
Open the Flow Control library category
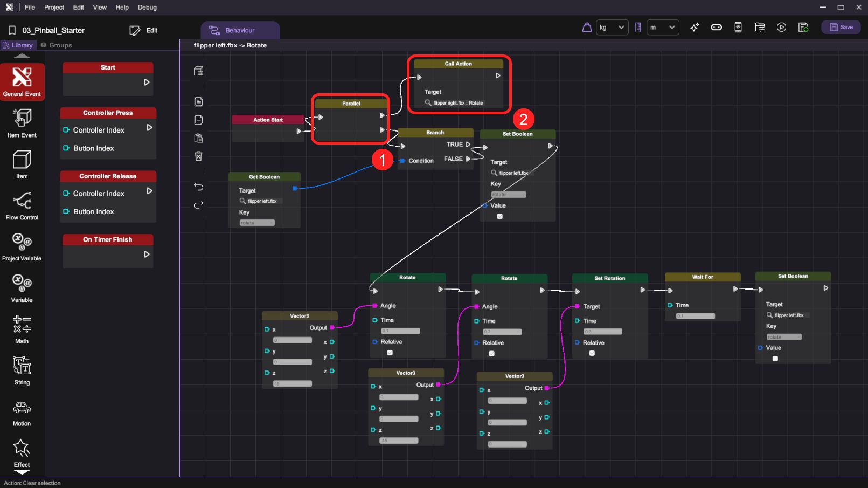(22, 205)
